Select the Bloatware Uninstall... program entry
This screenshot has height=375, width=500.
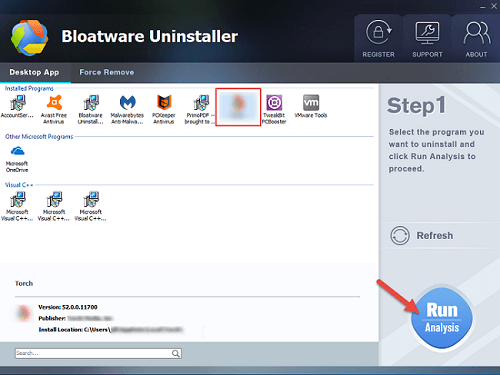(x=90, y=109)
